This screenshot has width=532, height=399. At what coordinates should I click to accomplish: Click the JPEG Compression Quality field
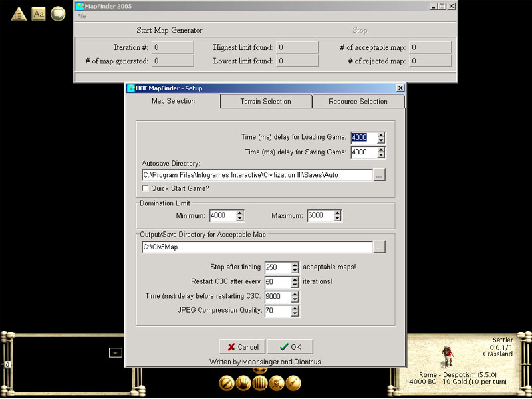278,311
